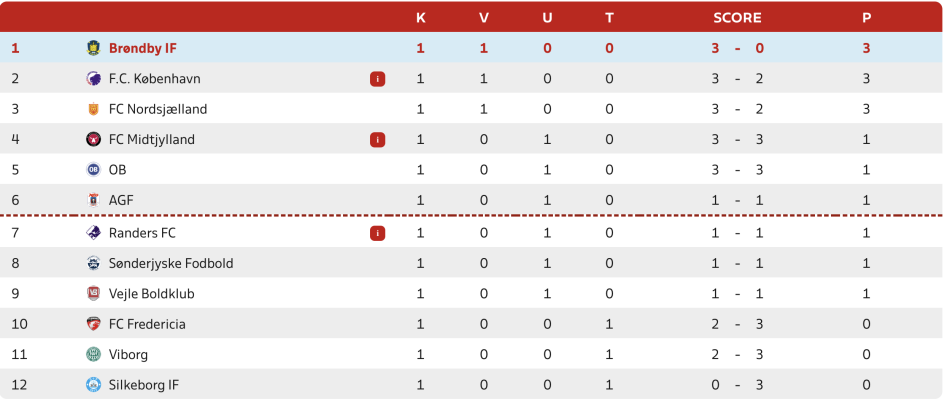Select the FC Midtjylland team name

(152, 140)
